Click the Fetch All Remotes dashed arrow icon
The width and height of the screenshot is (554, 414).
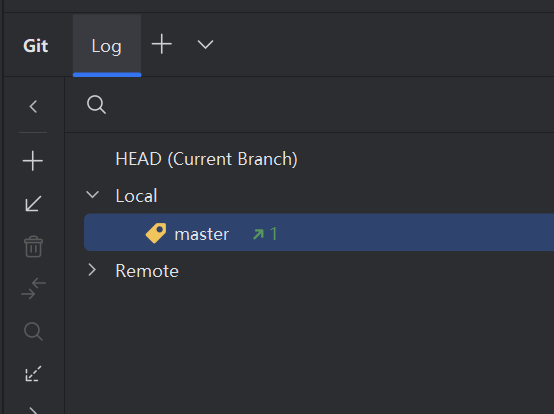pyautogui.click(x=33, y=374)
